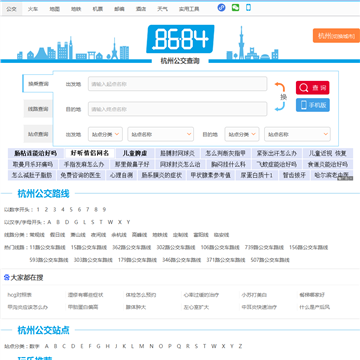This screenshot has width=360, height=360.
Task: Open departure 站点名称 dropdown
Action: pos(161,134)
